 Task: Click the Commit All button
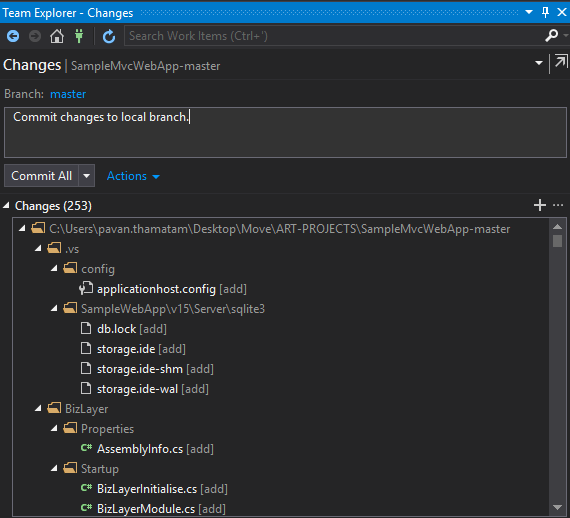click(x=41, y=176)
